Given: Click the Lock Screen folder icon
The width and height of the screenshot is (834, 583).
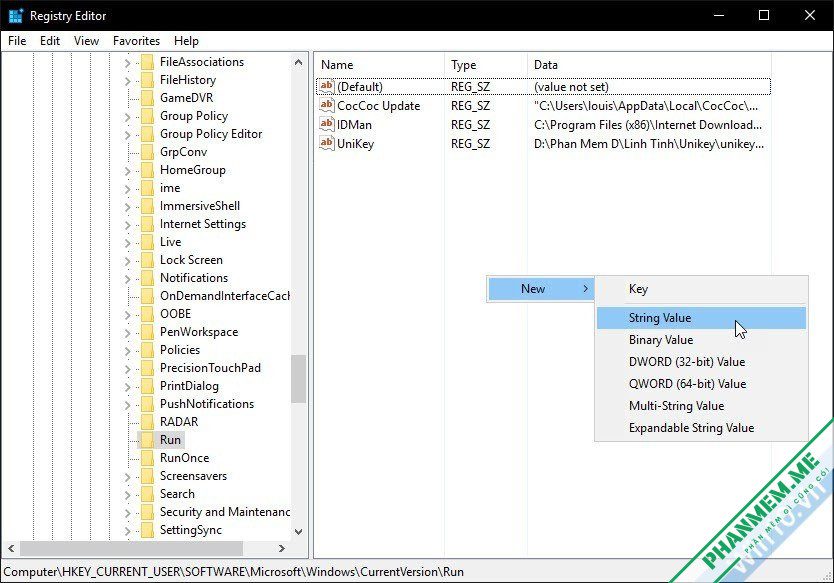Looking at the screenshot, I should coord(147,260).
